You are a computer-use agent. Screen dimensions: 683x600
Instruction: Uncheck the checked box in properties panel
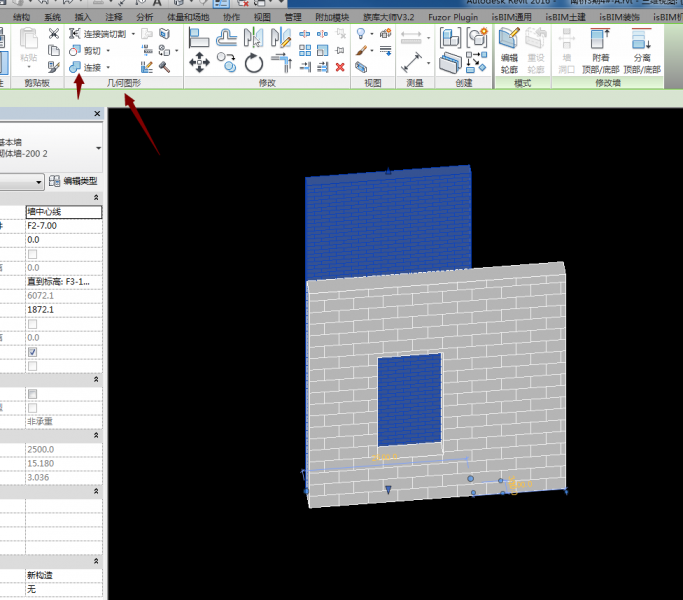[x=33, y=353]
